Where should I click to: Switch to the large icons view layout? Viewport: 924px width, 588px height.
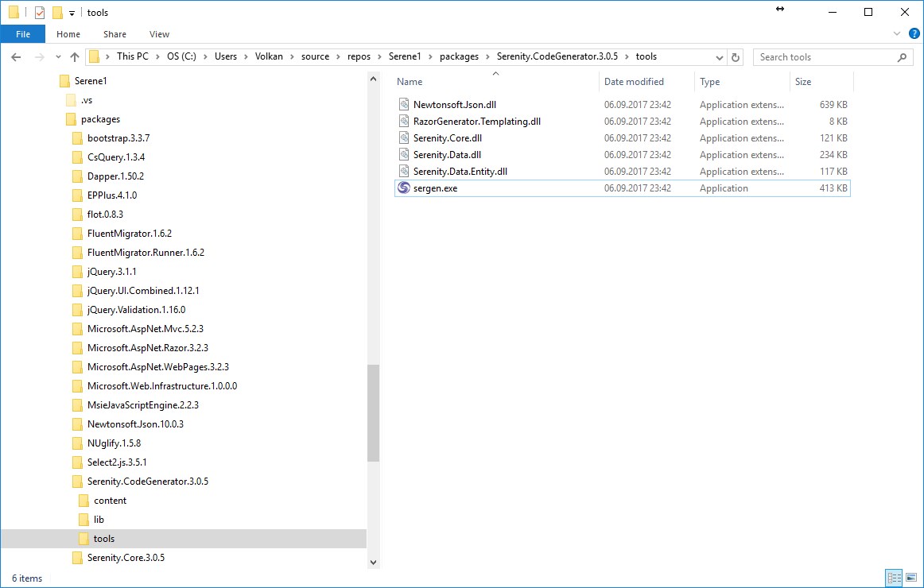coord(910,578)
